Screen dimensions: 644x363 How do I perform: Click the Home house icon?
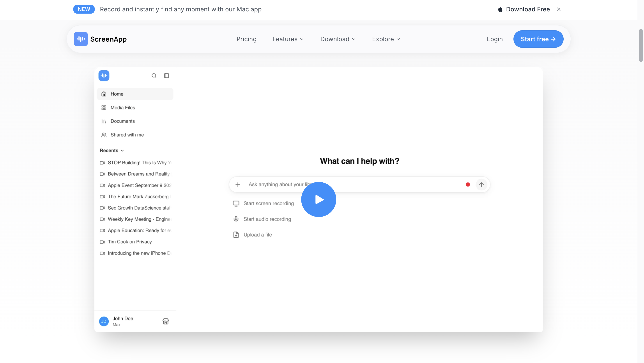[104, 94]
